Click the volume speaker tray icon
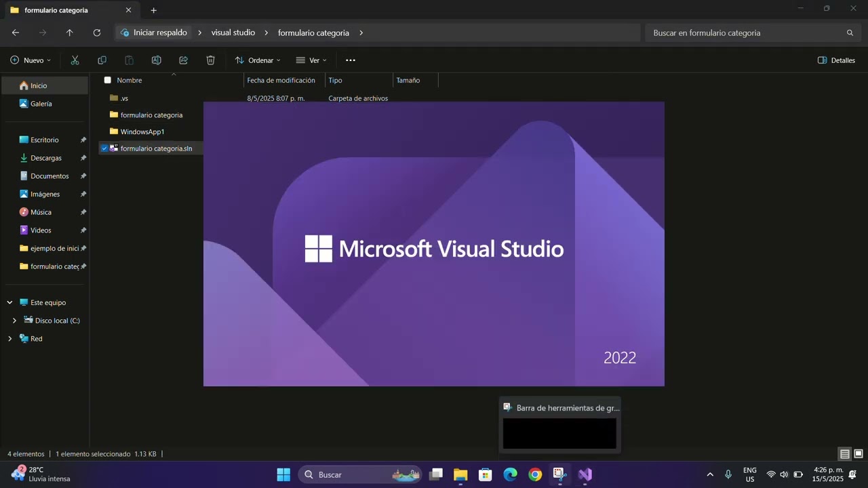This screenshot has width=868, height=488. pos(784,474)
